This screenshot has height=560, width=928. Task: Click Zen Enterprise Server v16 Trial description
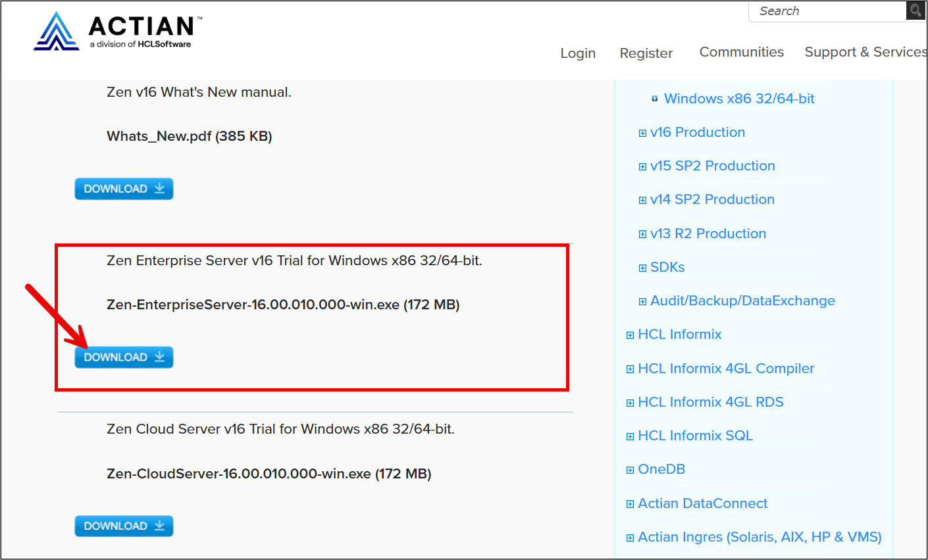(x=294, y=261)
